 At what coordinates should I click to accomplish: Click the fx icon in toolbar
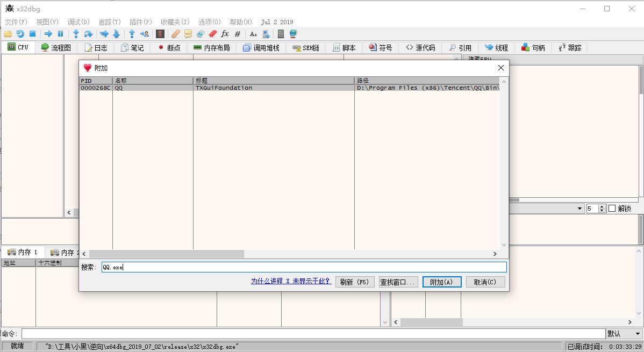point(225,33)
